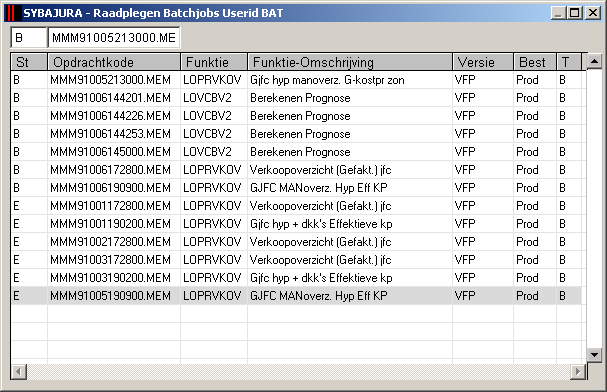Click 'GJFC MANoverz. Hyp Eff KP' in row MMM91006190900.MEM
This screenshot has width=607, height=392.
pyautogui.click(x=319, y=188)
